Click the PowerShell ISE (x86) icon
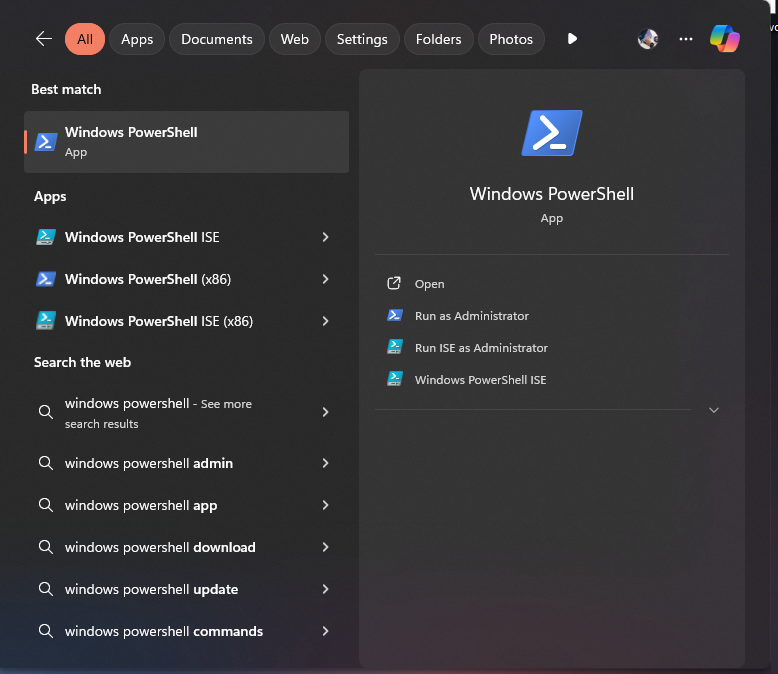This screenshot has height=674, width=778. click(x=46, y=321)
